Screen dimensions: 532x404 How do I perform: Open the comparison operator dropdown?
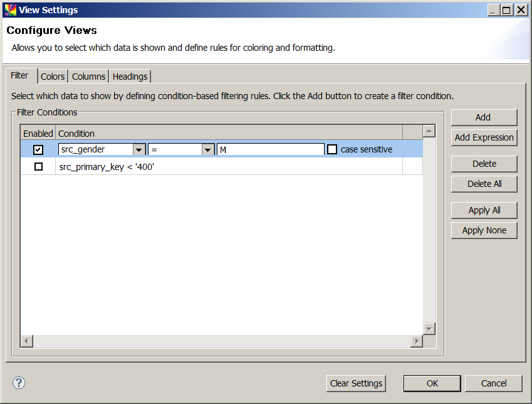coord(207,149)
